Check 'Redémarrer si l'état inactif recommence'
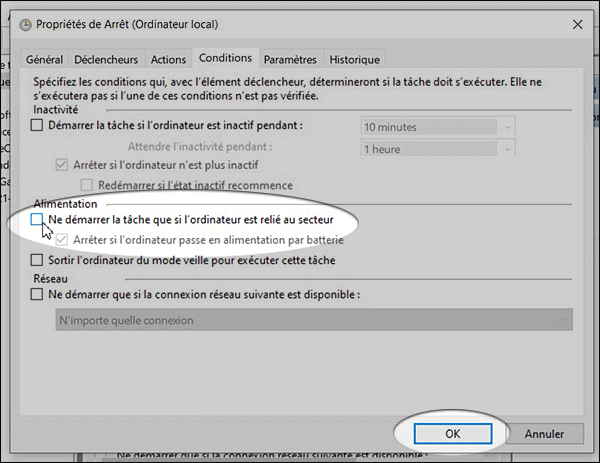 (x=86, y=185)
